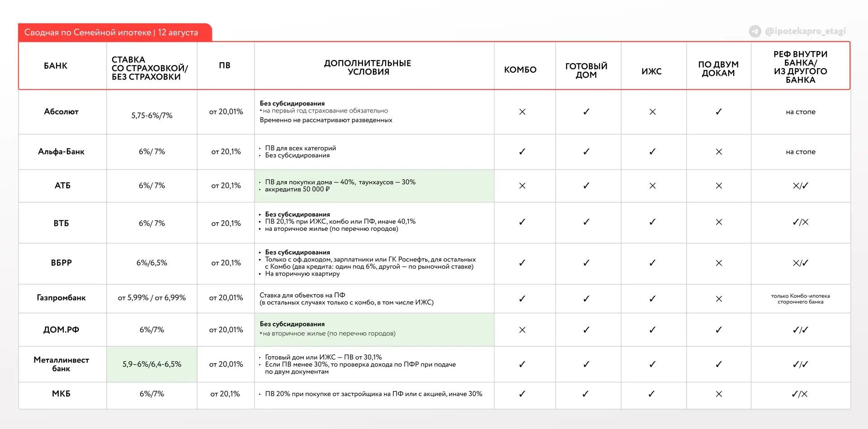This screenshot has height=429, width=868.
Task: Click the cross in МКБ's ПО ДВУМ ДОКАМ column
Action: (719, 394)
